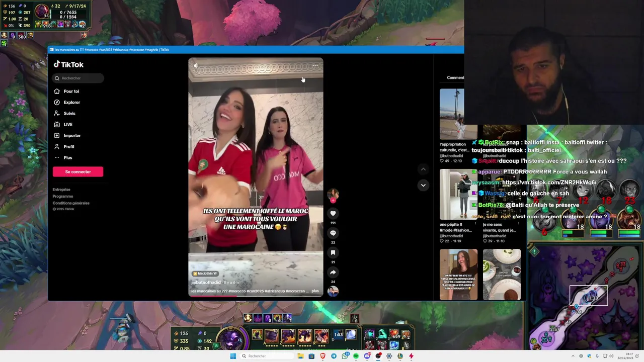The height and width of the screenshot is (362, 644).
Task: Open Brave browser from taskbar
Action: pos(323,356)
